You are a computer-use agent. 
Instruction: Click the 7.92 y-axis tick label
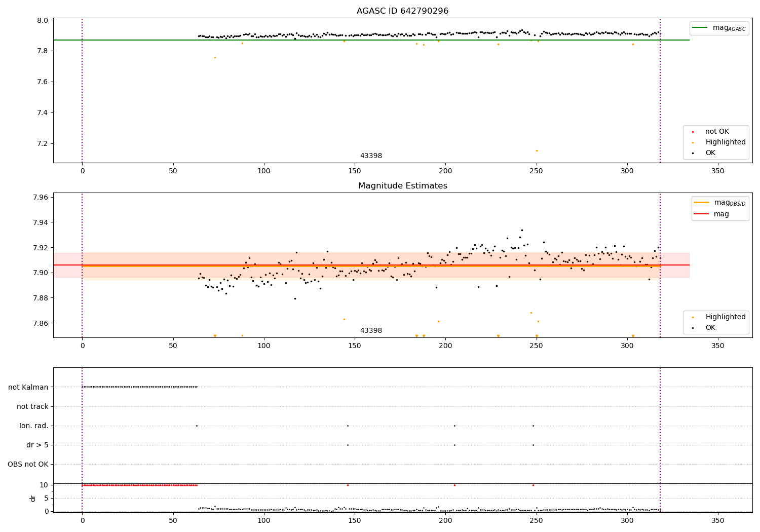(41, 248)
